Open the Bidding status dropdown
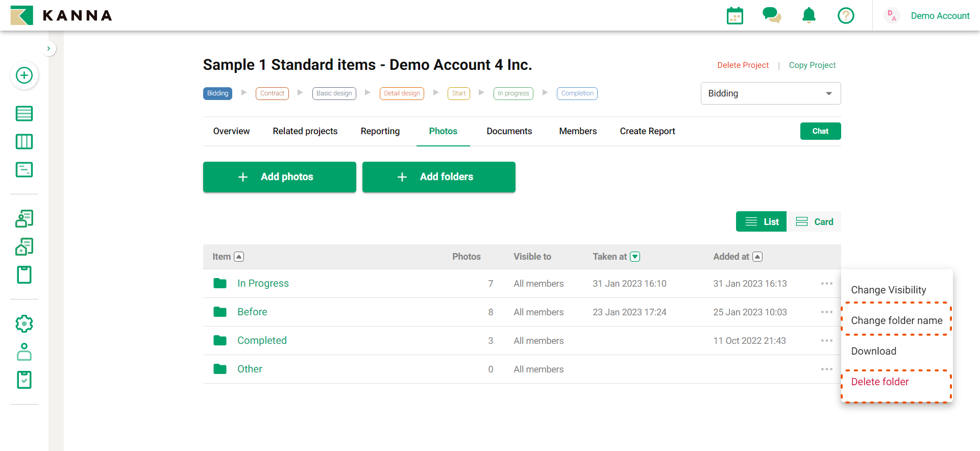Image resolution: width=980 pixels, height=451 pixels. click(770, 93)
